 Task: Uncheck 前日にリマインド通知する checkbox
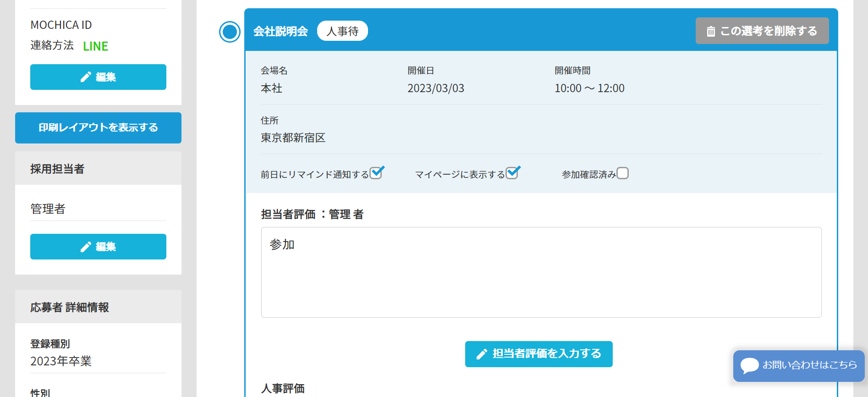click(x=376, y=173)
